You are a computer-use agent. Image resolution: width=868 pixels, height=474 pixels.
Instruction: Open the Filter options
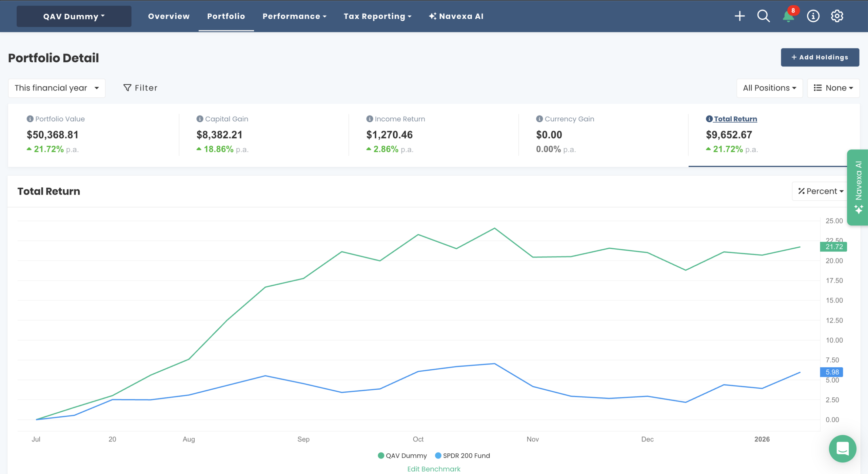(x=140, y=88)
